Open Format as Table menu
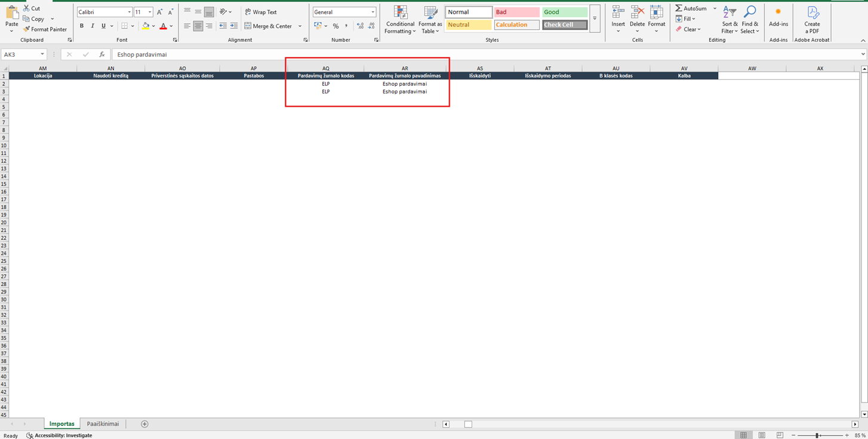Viewport: 868px width, 439px height. pyautogui.click(x=430, y=20)
